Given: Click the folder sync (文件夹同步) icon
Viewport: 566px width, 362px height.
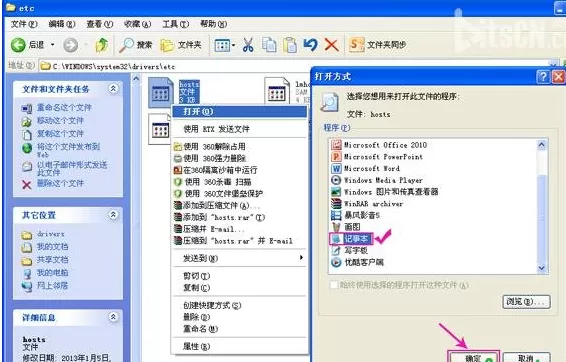Looking at the screenshot, I should [x=356, y=45].
